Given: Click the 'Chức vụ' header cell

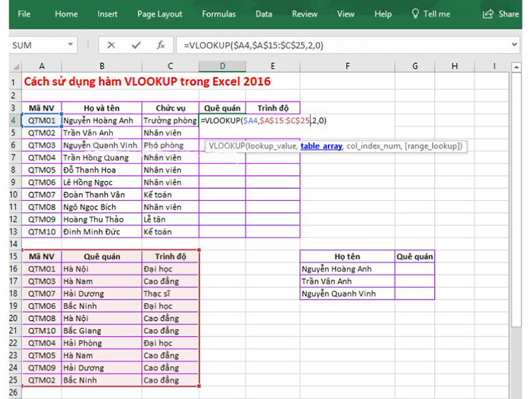Looking at the screenshot, I should pos(170,108).
